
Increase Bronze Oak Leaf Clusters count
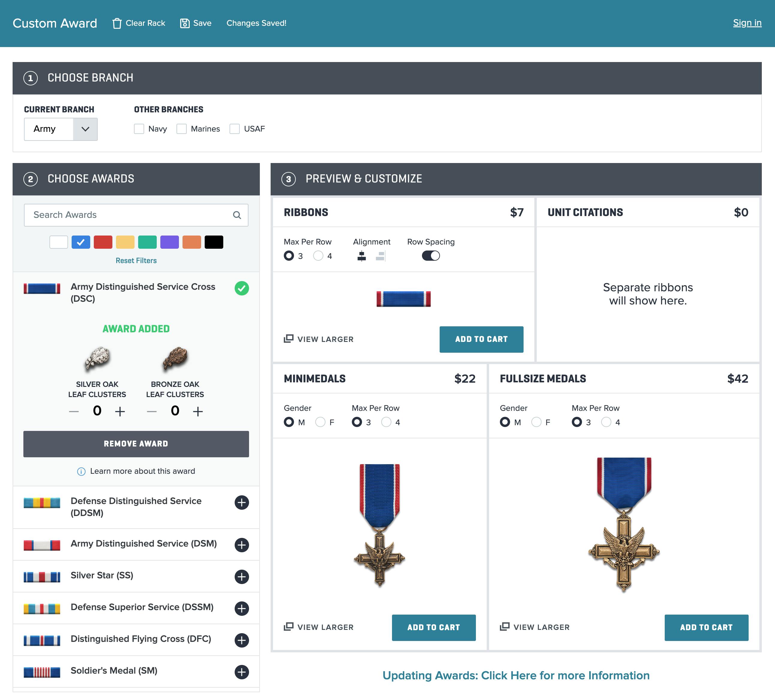click(198, 411)
